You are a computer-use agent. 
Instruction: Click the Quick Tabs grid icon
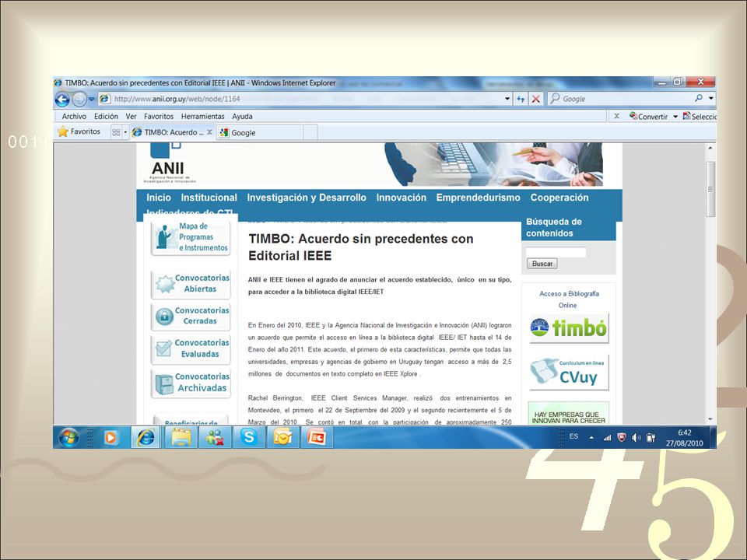[116, 132]
